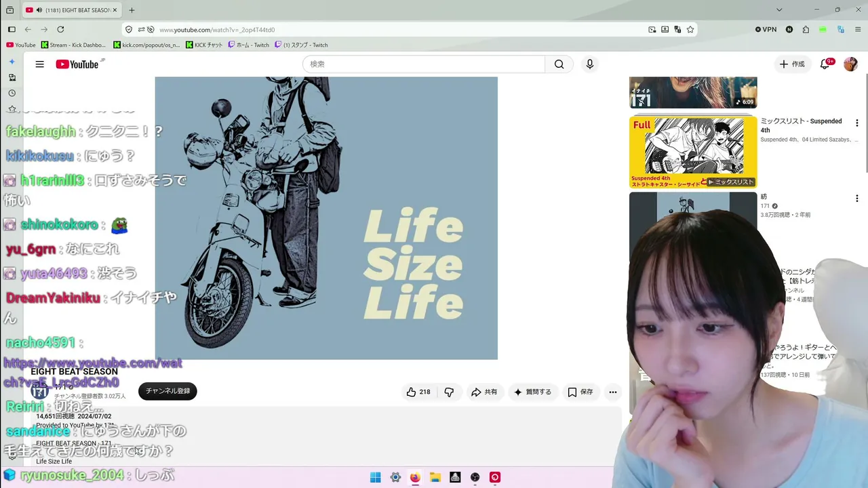Open the ミックスリスト - Suspended 4th title
This screenshot has height=488, width=868.
(801, 125)
